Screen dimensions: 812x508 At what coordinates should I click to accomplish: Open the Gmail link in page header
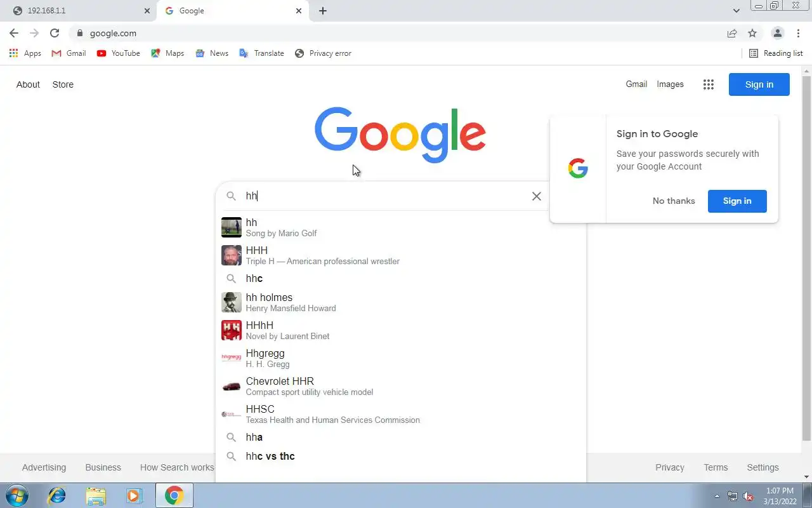636,84
